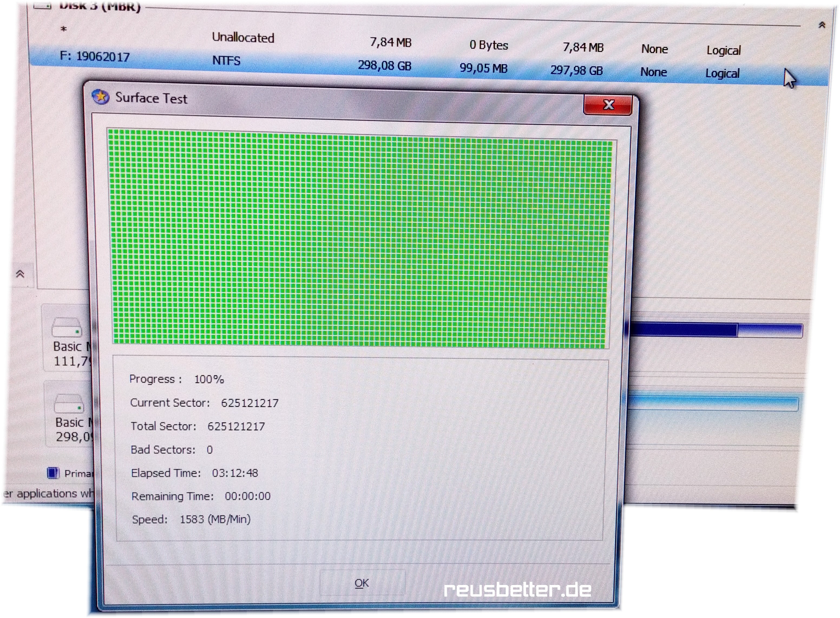Click the Progress 100% value
Screen dimensions: 840x618
click(x=209, y=379)
